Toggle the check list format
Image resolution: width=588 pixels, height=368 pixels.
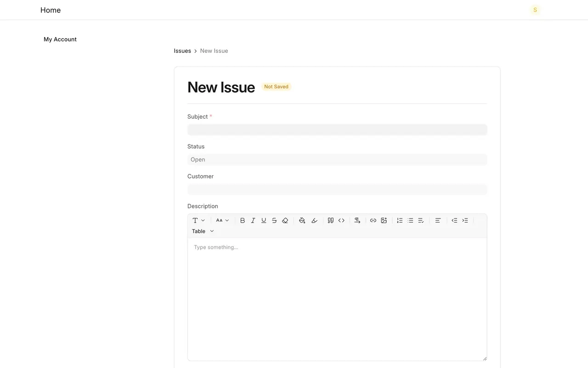pyautogui.click(x=421, y=220)
